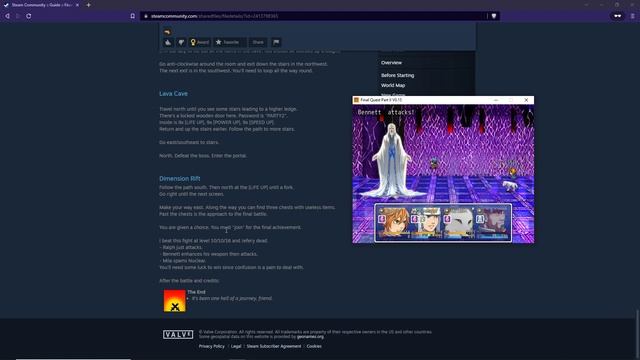Viewport: 640px width, 360px height.
Task: Click the Dimension Rift section heading
Action: click(x=180, y=178)
